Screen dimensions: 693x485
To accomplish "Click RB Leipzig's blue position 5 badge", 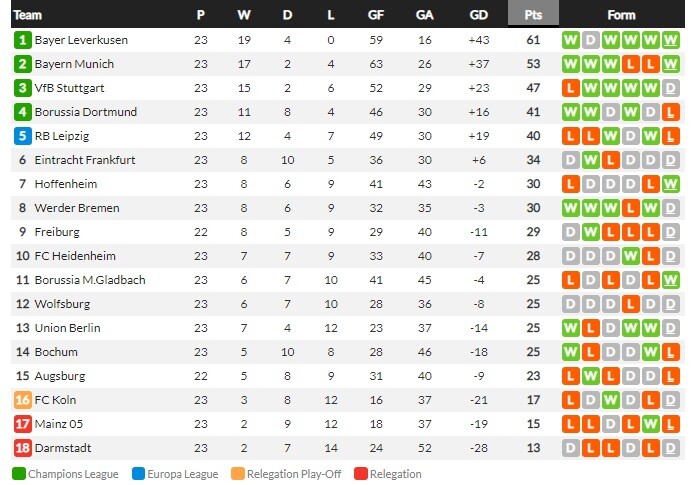I will point(23,136).
